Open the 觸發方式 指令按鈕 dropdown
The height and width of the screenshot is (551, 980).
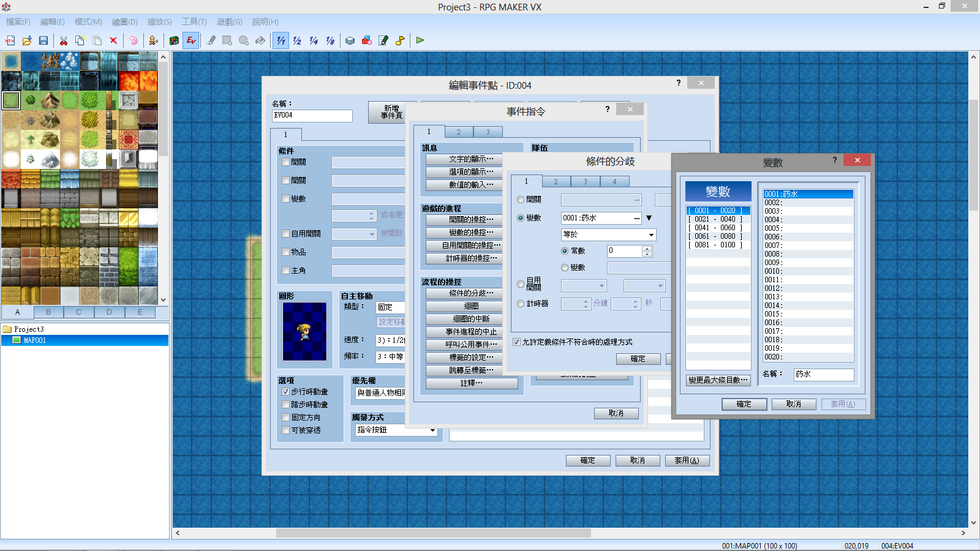(x=397, y=430)
